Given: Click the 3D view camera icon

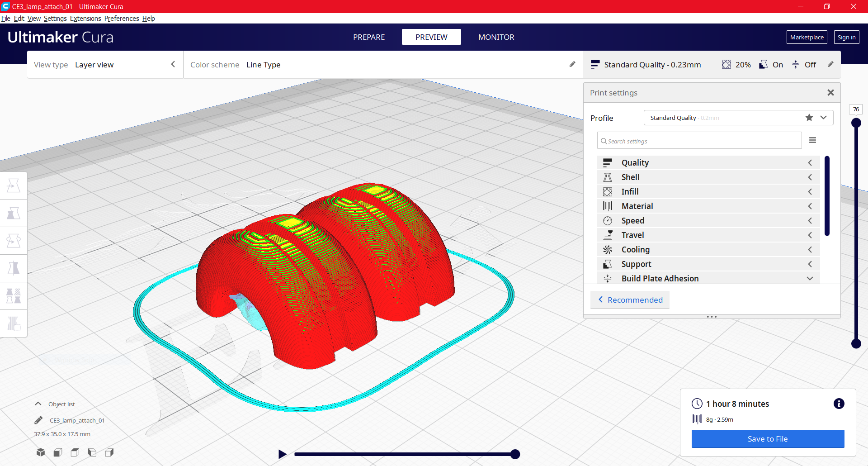Looking at the screenshot, I should 41,452.
